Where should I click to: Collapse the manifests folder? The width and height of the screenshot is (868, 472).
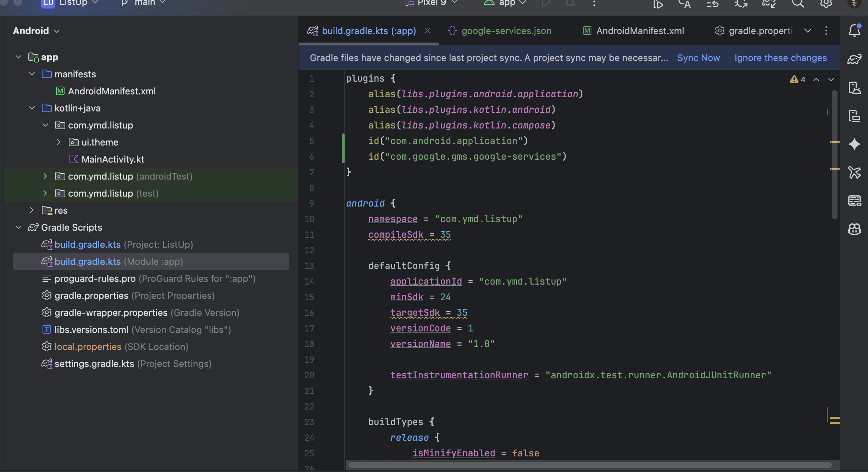32,74
